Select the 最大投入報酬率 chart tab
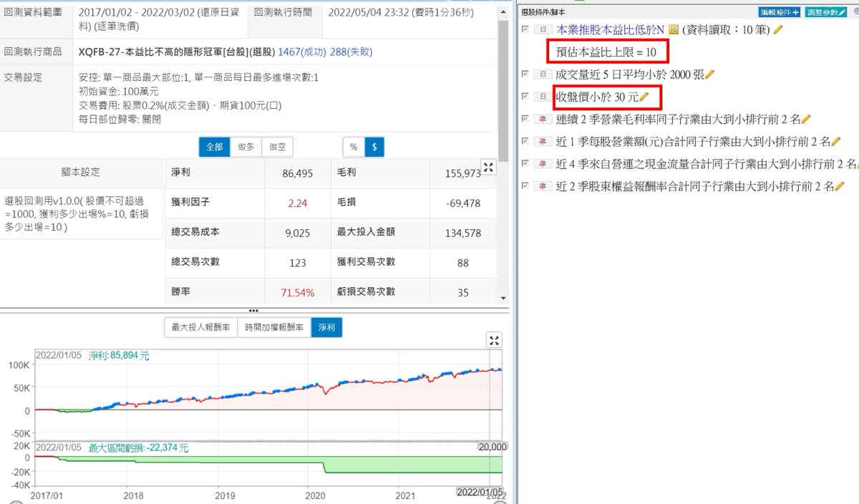 [200, 328]
